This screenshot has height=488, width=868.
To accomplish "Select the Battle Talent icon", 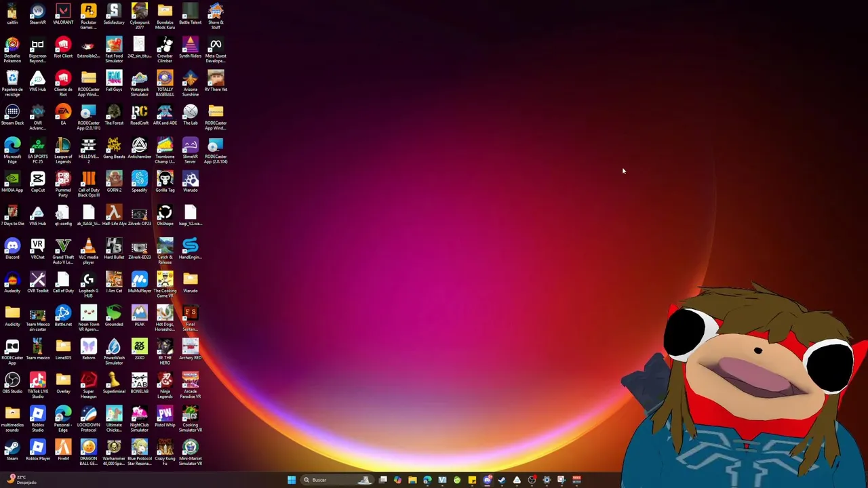I will pos(190,15).
